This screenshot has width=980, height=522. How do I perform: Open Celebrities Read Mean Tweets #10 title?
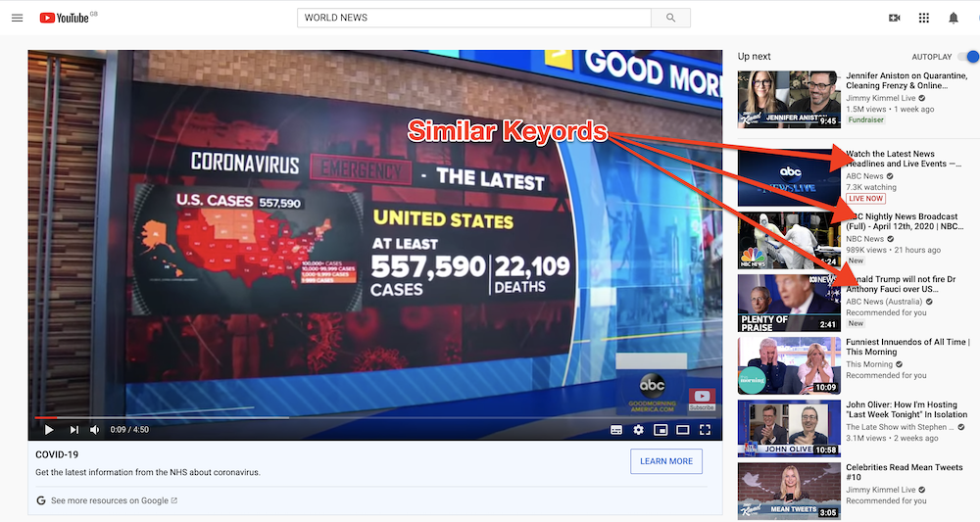point(904,472)
